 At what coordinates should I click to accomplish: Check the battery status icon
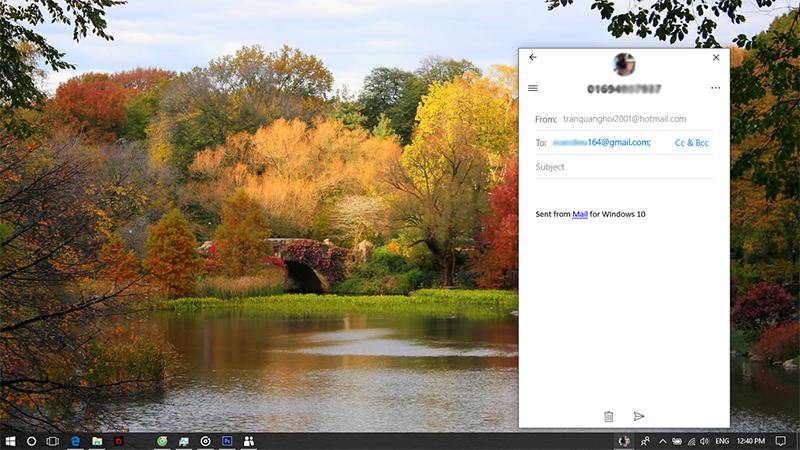[x=677, y=441]
